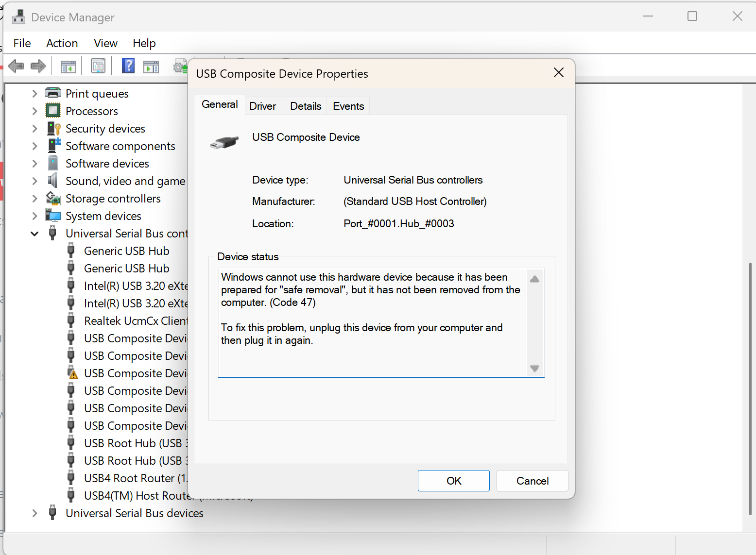Click OK in the Properties dialog
The image size is (756, 555).
point(454,481)
